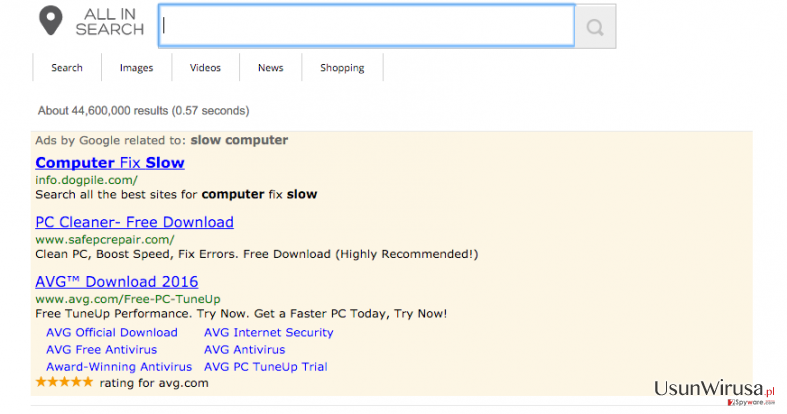Click the magnifying glass search button

coord(595,27)
